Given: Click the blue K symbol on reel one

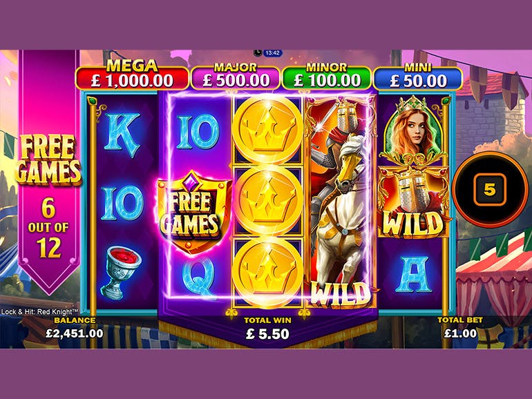Looking at the screenshot, I should [x=122, y=135].
